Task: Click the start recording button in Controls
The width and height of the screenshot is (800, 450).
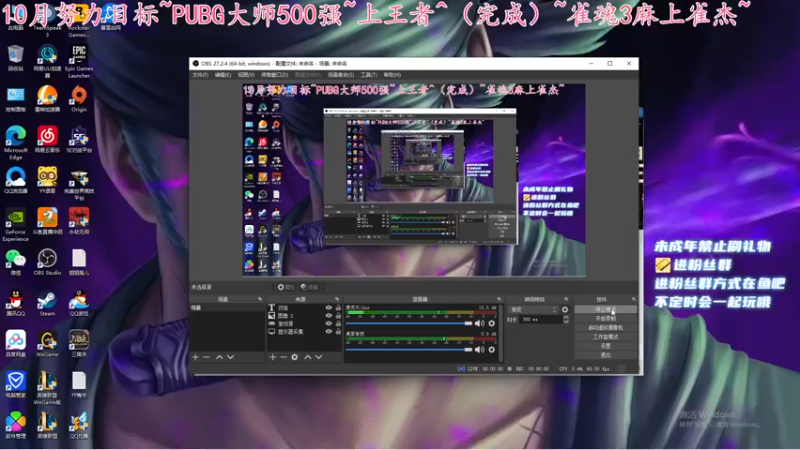Action: 605,318
